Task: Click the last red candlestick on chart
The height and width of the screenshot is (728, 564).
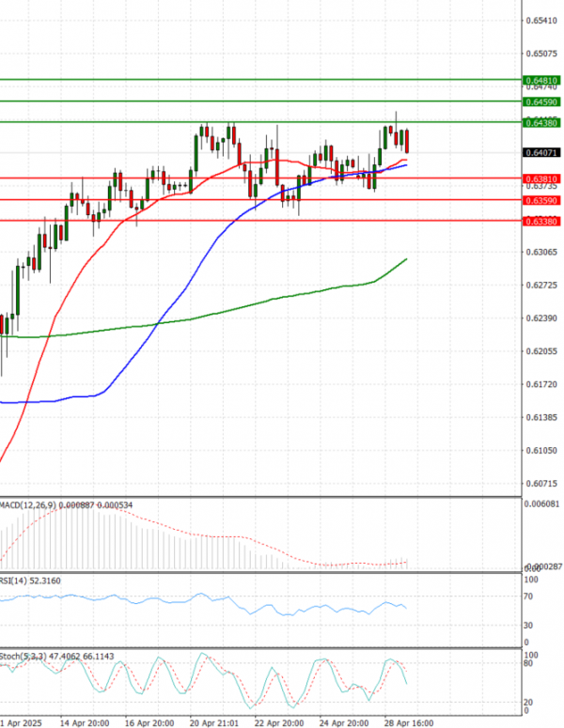Action: pos(407,142)
